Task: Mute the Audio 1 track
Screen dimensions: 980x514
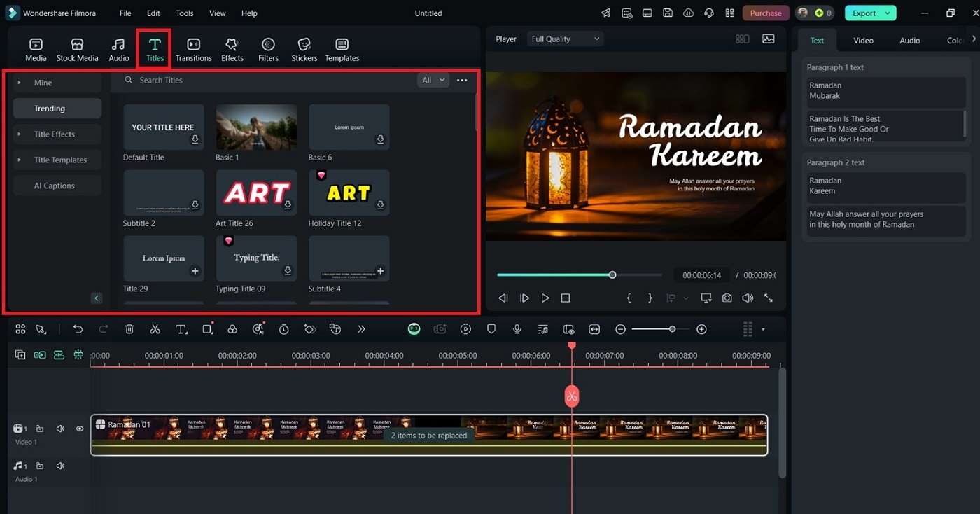Action: click(60, 466)
